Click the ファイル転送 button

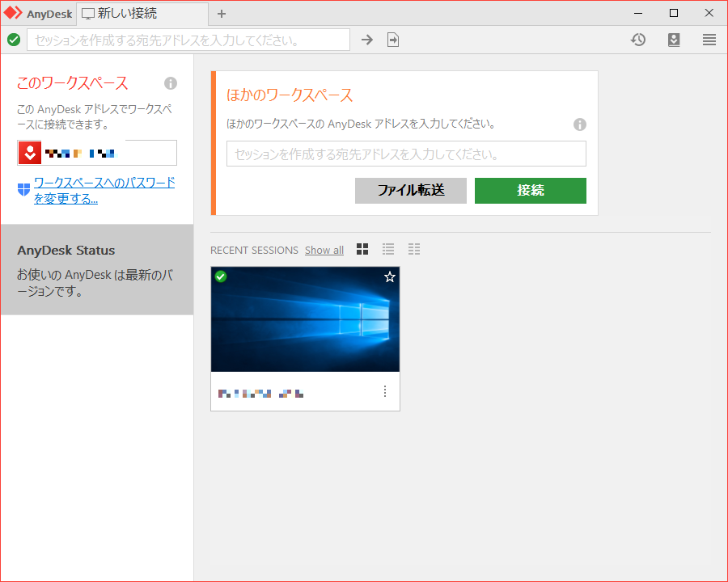click(410, 191)
